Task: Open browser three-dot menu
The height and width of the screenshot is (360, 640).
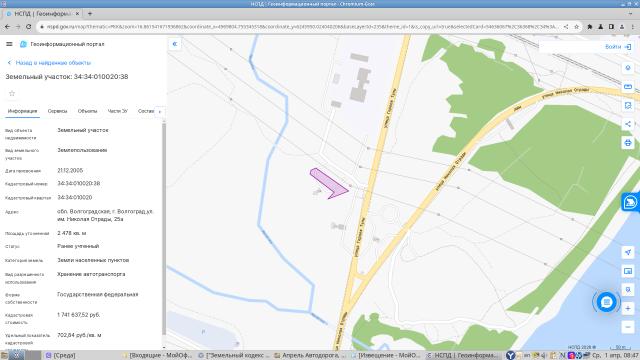Action: (632, 27)
